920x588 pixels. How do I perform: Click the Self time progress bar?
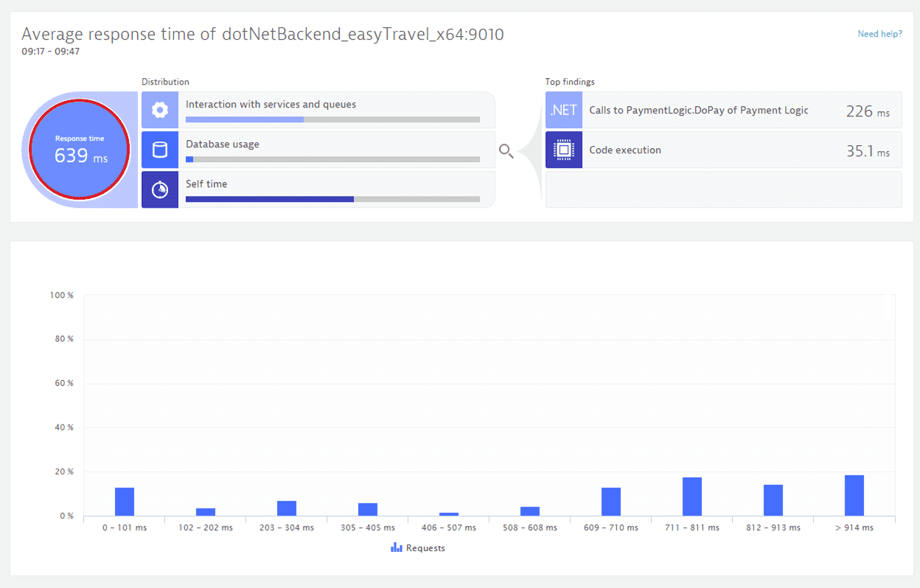click(x=332, y=199)
